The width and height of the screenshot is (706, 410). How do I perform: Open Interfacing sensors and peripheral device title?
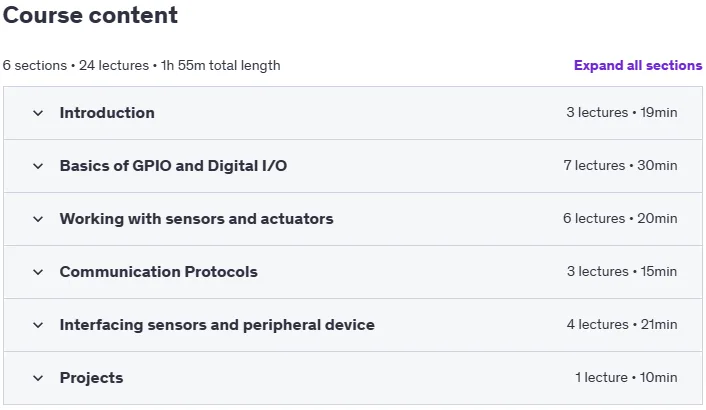[217, 324]
